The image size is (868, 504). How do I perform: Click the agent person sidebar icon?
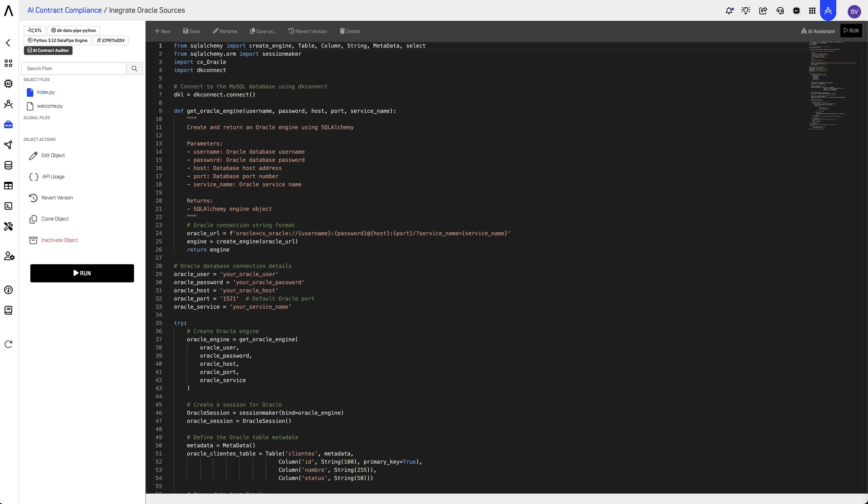pyautogui.click(x=8, y=104)
